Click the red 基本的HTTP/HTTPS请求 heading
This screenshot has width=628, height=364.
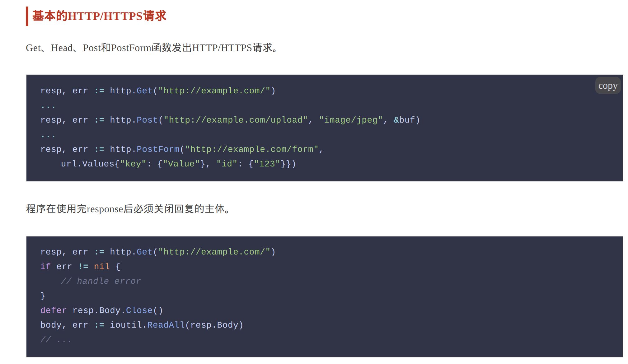click(x=99, y=16)
